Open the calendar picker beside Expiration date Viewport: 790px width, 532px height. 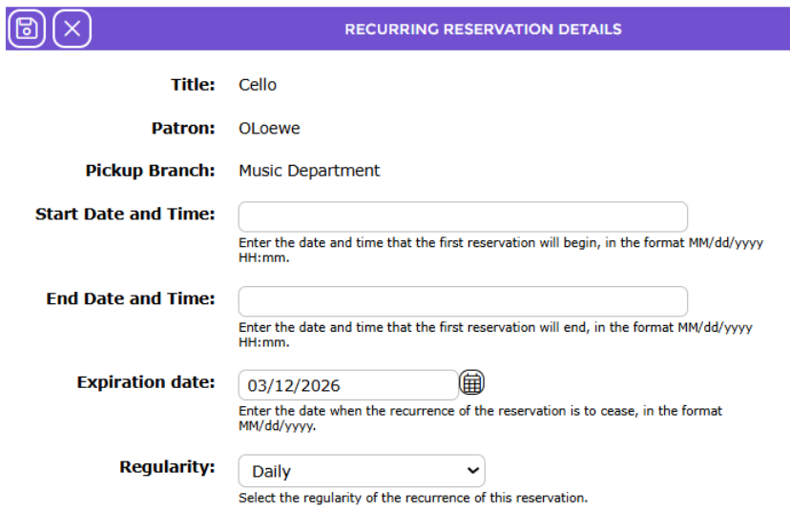coord(471,382)
